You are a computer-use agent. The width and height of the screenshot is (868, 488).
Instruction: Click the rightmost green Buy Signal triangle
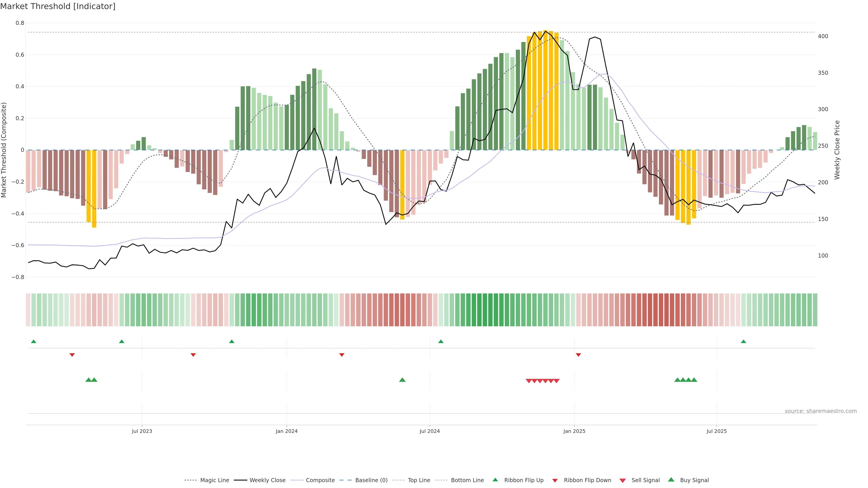pos(694,380)
